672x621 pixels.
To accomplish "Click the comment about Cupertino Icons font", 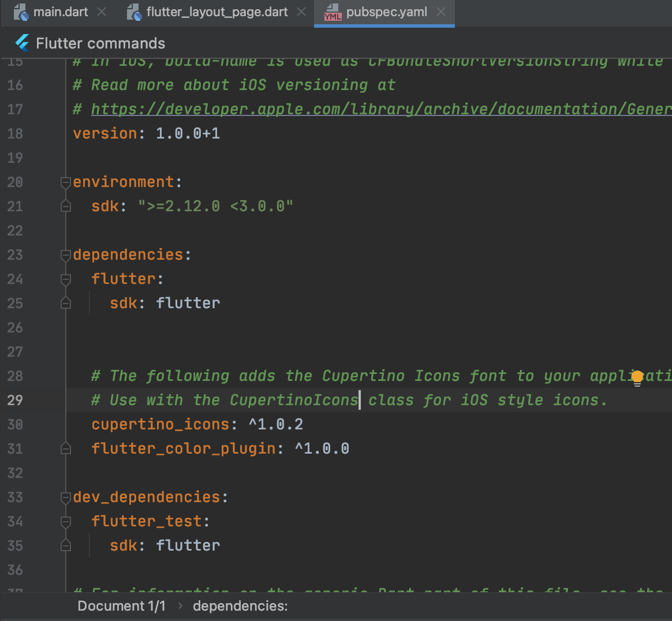I will point(382,376).
